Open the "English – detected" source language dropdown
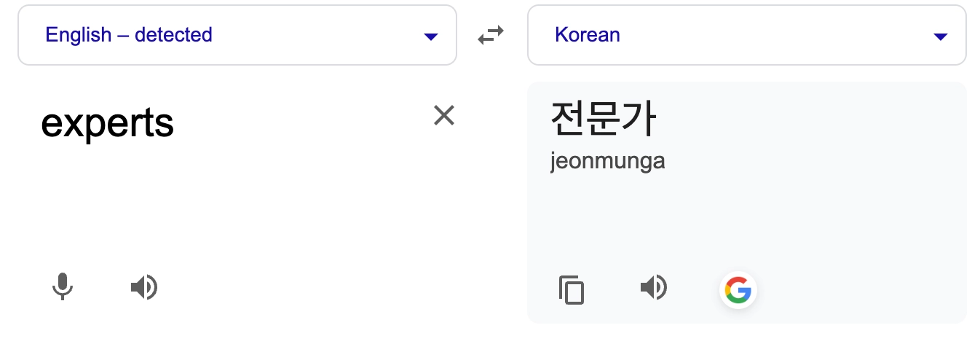Image resolution: width=980 pixels, height=344 pixels. [237, 35]
